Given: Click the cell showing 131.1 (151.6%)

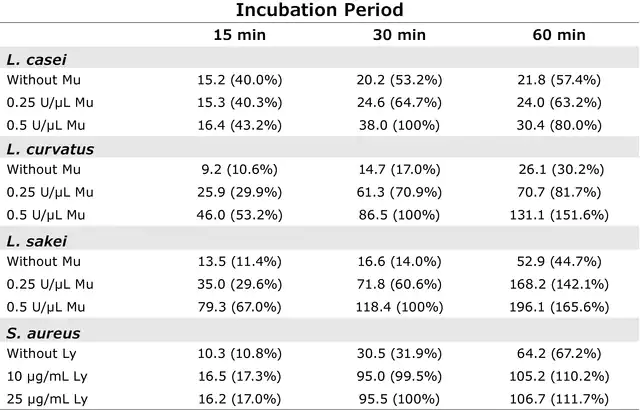Looking at the screenshot, I should click(557, 216).
